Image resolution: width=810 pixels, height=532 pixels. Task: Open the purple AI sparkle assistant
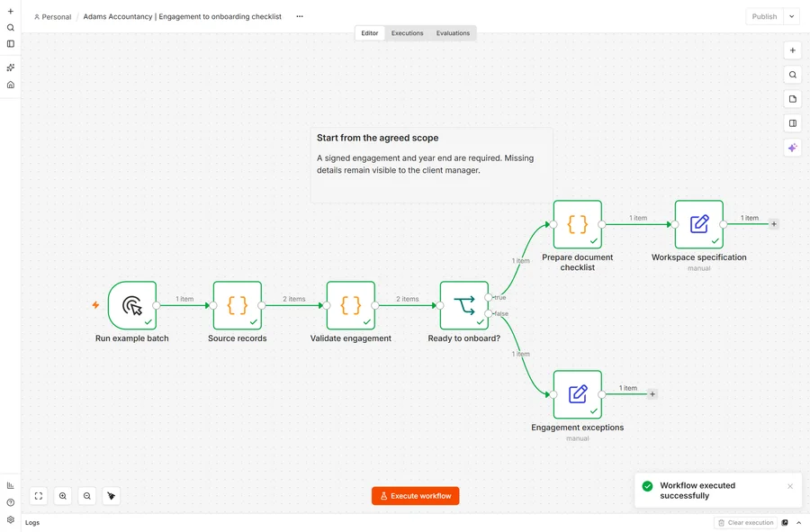click(x=792, y=148)
